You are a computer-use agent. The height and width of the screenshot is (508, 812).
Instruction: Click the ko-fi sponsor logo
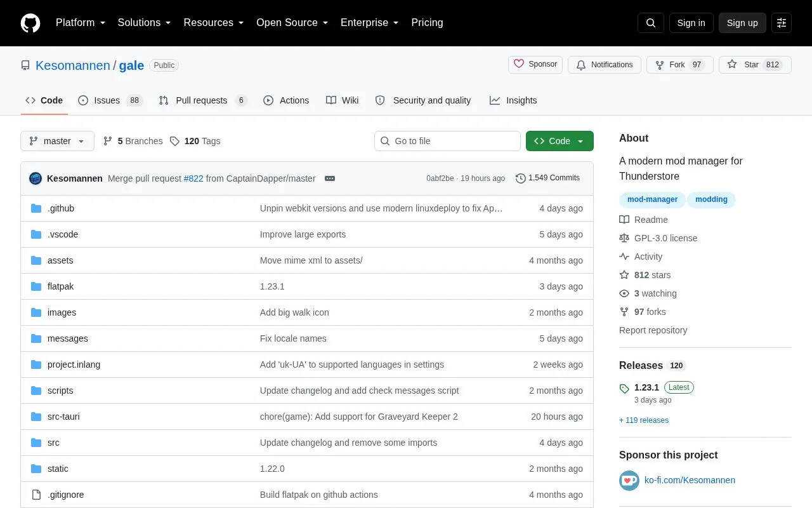point(629,480)
